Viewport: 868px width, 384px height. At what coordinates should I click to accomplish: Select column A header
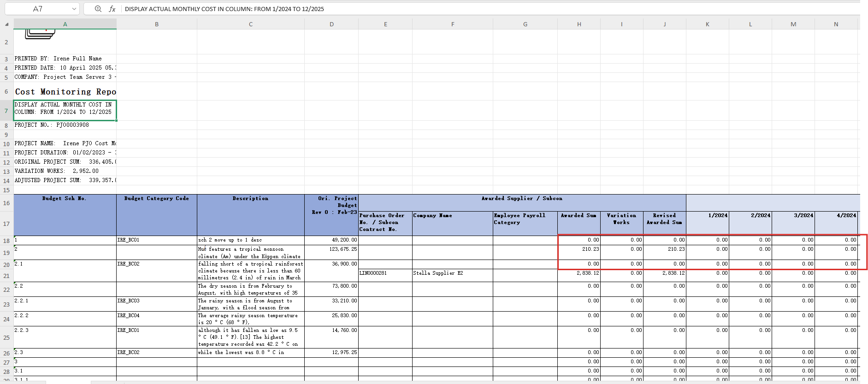point(65,24)
